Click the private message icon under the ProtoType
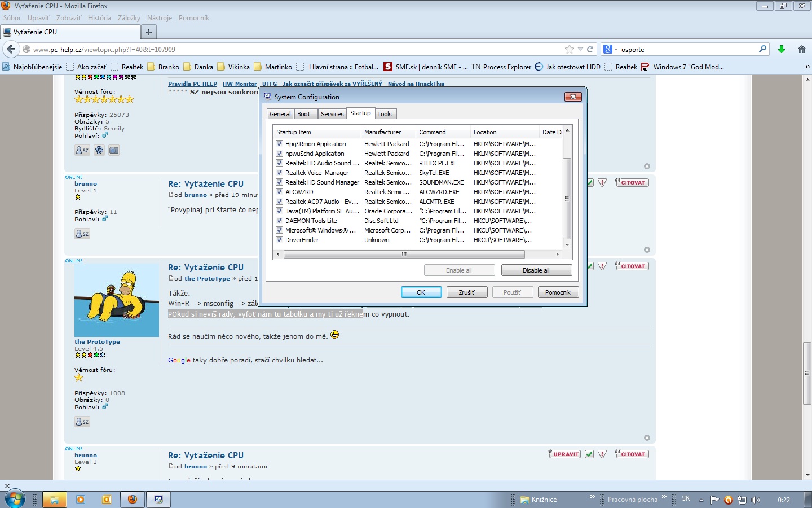Viewport: 812px width, 508px height. pos(82,422)
